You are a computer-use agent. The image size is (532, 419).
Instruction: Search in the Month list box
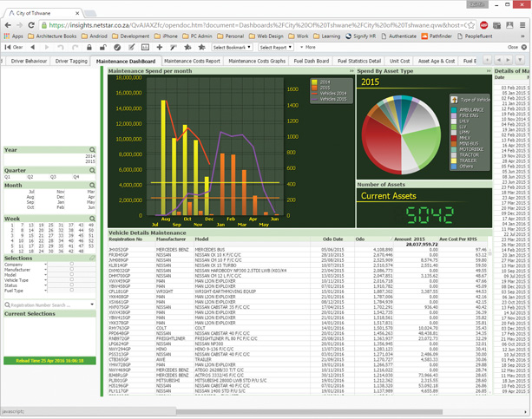tap(92, 186)
